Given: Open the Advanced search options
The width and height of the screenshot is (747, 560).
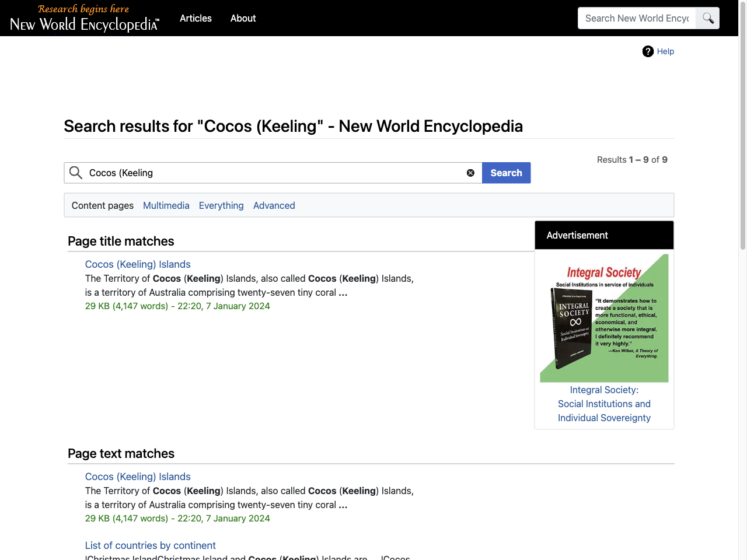Looking at the screenshot, I should pos(274,205).
